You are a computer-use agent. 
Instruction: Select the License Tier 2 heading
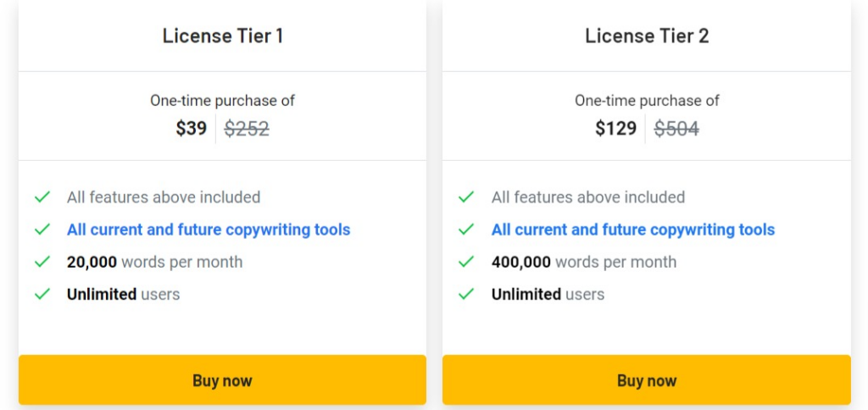coord(647,36)
